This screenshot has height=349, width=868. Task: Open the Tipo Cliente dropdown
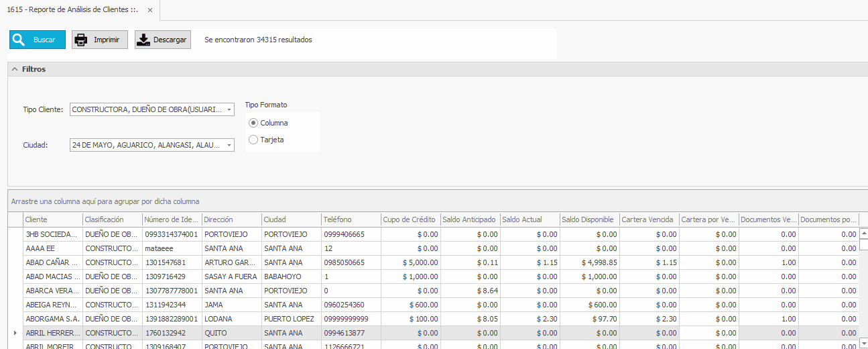[x=229, y=109]
